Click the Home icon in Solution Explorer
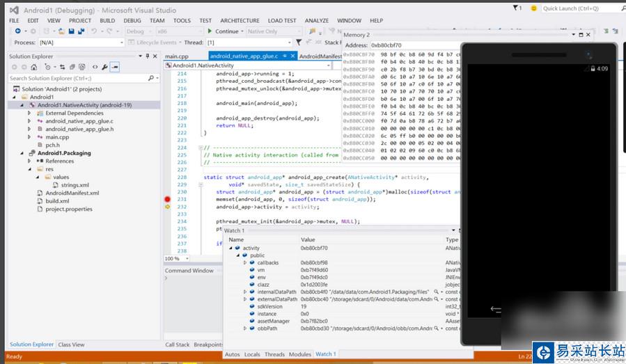 tap(33, 67)
